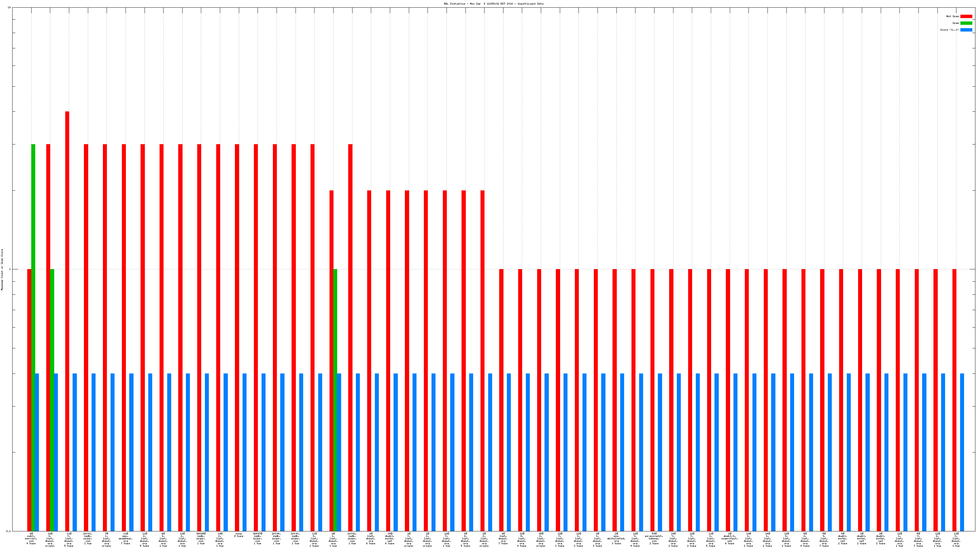980x551 pixels.
Task: Click the y-axis value 1 label
Action: pyautogui.click(x=10, y=270)
